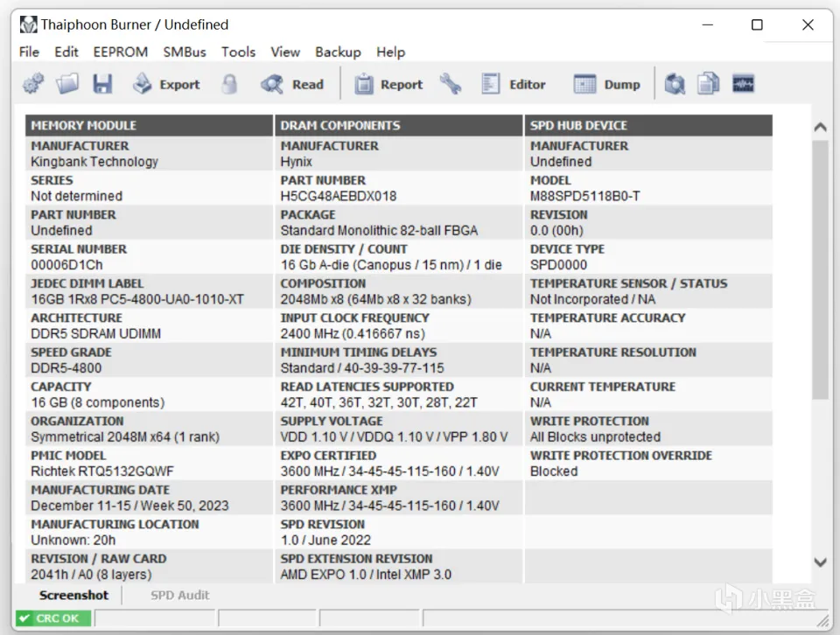This screenshot has height=635, width=840.
Task: Open the SMBus menu
Action: point(185,52)
